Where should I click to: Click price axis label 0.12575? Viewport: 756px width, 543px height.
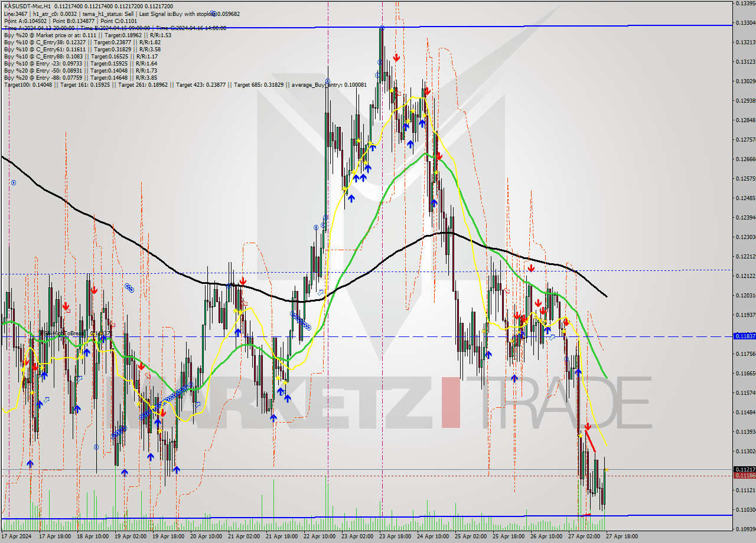745,178
